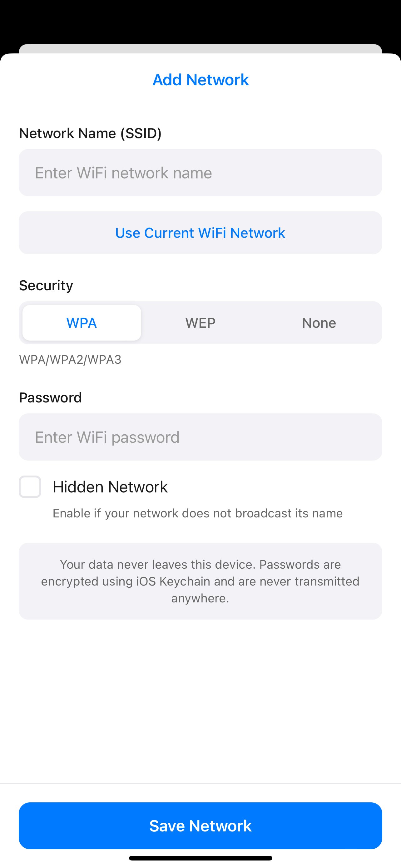Click the Network Name (SSID) label

tap(90, 133)
